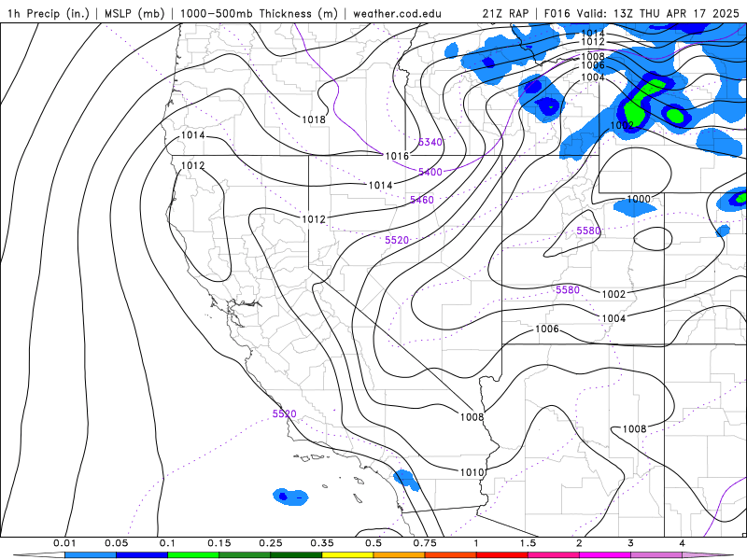Select the yellow 0.35 legend swatch
The width and height of the screenshot is (747, 560).
click(x=347, y=555)
